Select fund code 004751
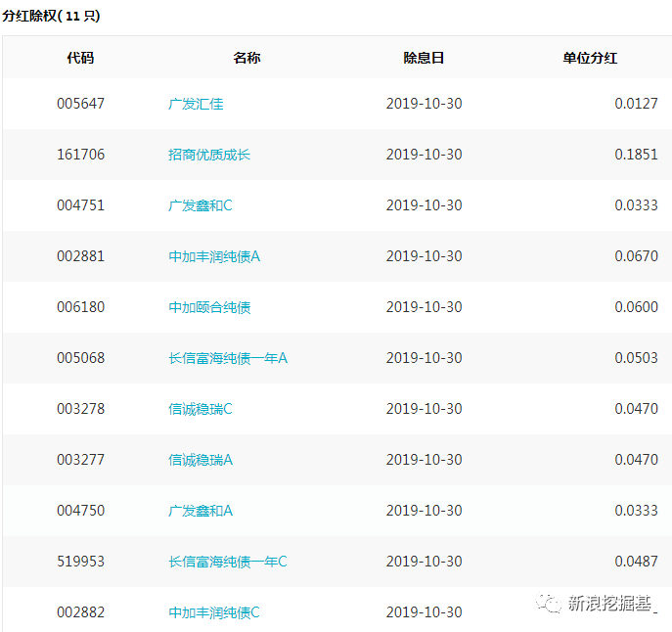Screen dimensions: 672x632 point(80,204)
